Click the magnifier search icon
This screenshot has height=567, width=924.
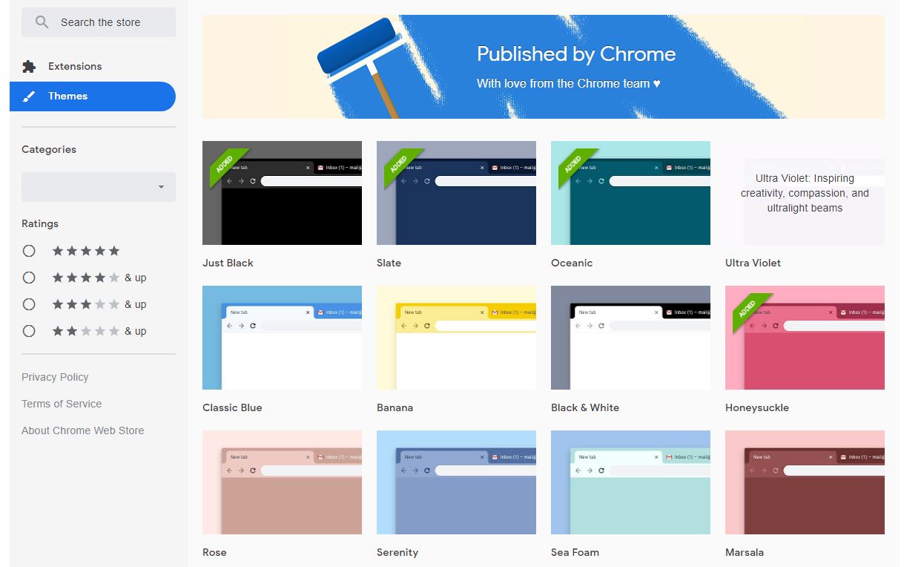tap(42, 22)
